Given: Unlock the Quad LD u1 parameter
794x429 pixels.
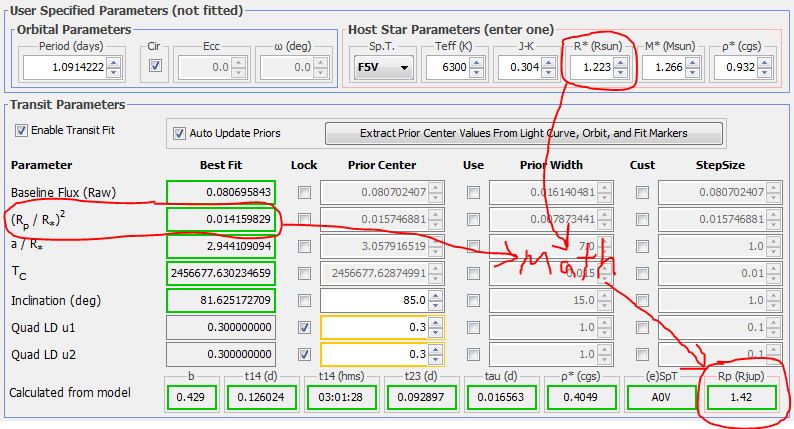Looking at the screenshot, I should click(304, 327).
